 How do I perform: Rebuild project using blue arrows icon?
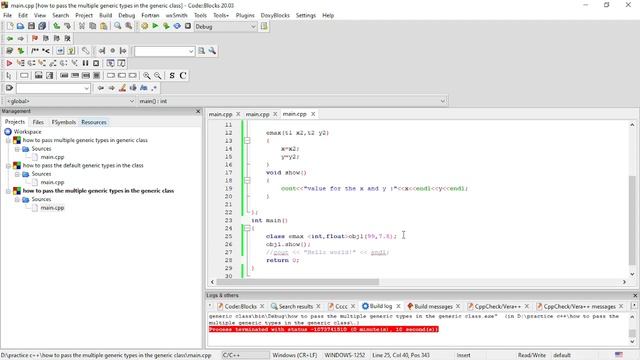[177, 26]
